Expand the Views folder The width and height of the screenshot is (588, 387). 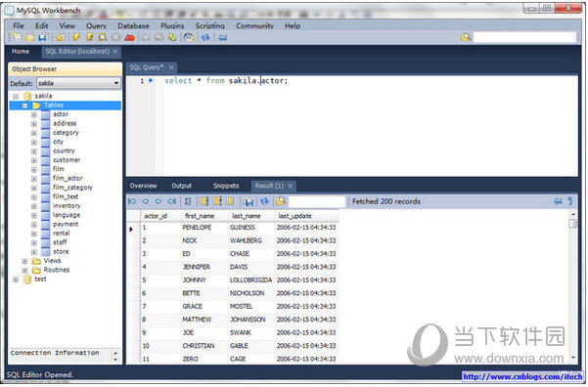24,261
